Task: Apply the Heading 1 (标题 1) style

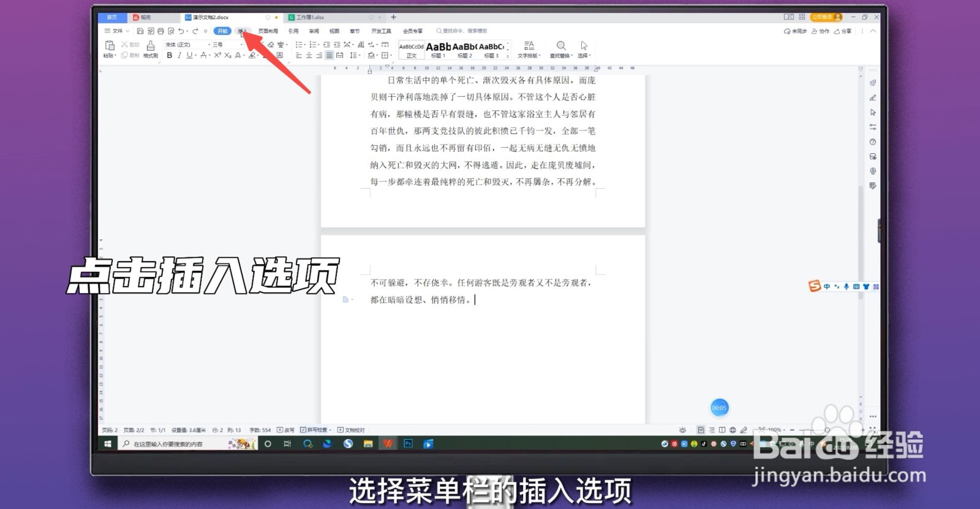Action: [x=439, y=50]
